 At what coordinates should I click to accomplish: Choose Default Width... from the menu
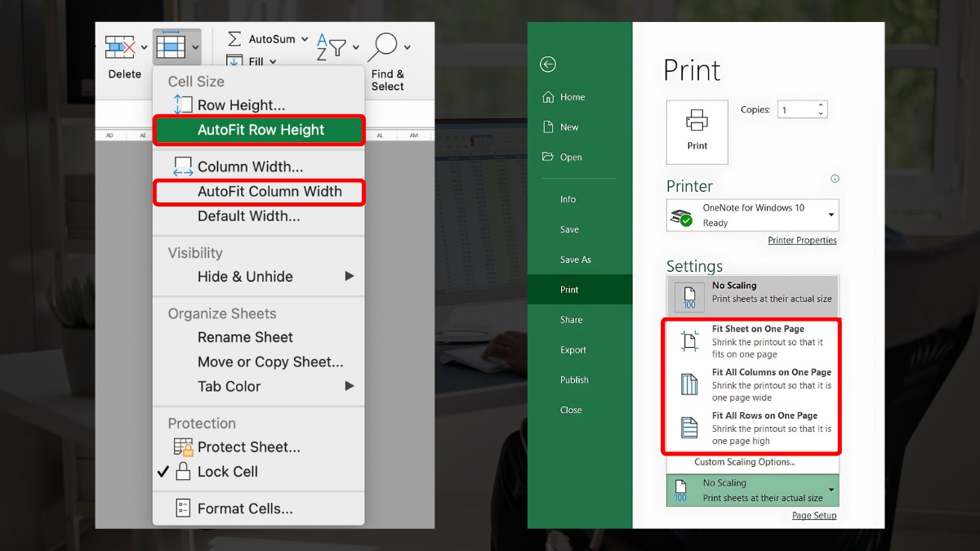tap(259, 216)
